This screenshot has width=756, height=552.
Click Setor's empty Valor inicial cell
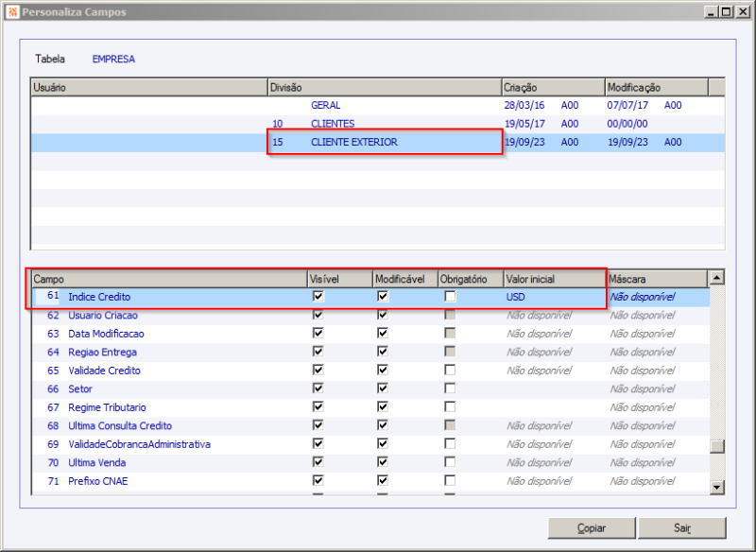555,388
